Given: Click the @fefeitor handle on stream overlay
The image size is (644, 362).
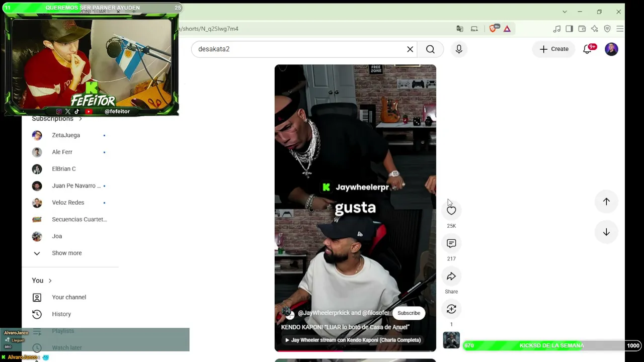Looking at the screenshot, I should point(117,112).
